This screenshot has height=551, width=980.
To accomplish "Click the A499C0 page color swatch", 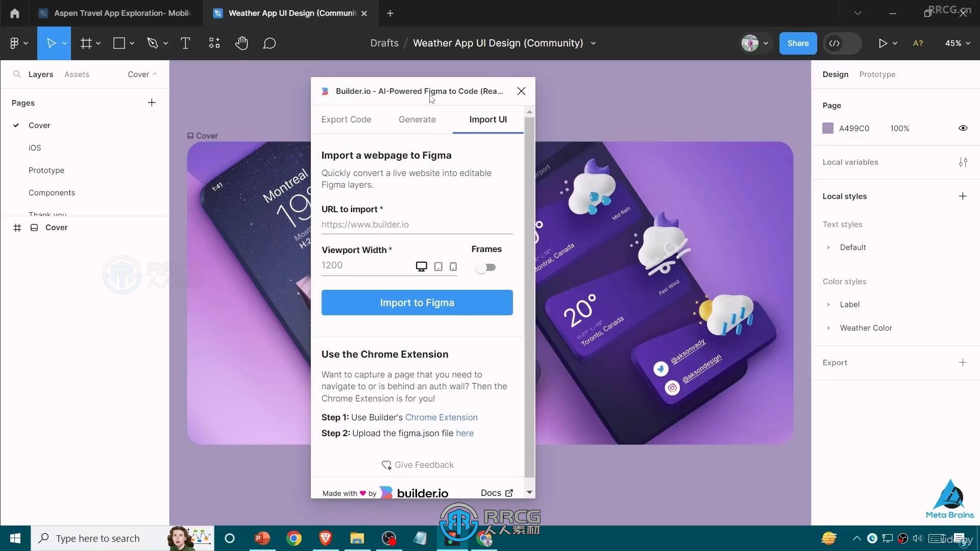I will [x=828, y=128].
